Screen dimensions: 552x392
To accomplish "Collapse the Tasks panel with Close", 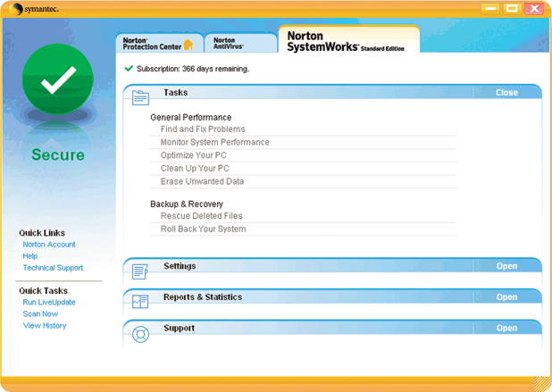I will coord(506,93).
